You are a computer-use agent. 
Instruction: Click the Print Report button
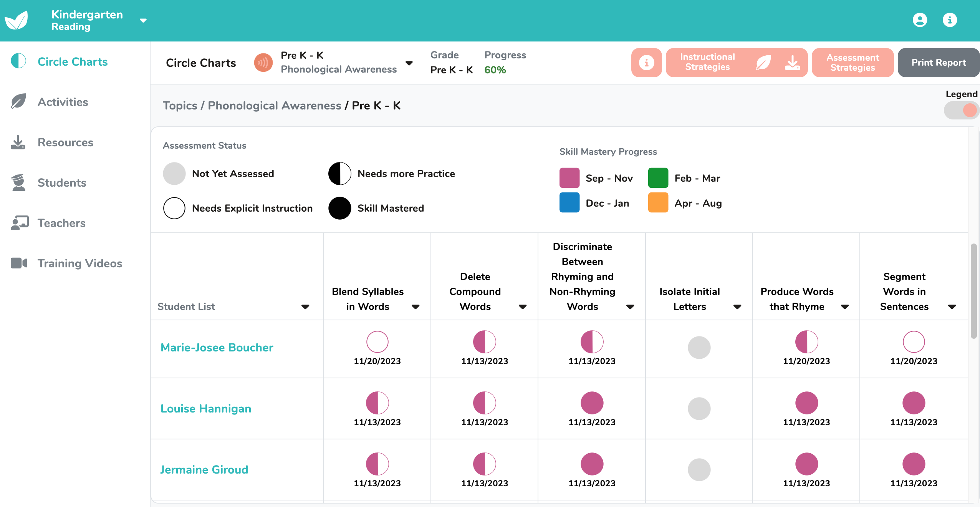point(938,63)
